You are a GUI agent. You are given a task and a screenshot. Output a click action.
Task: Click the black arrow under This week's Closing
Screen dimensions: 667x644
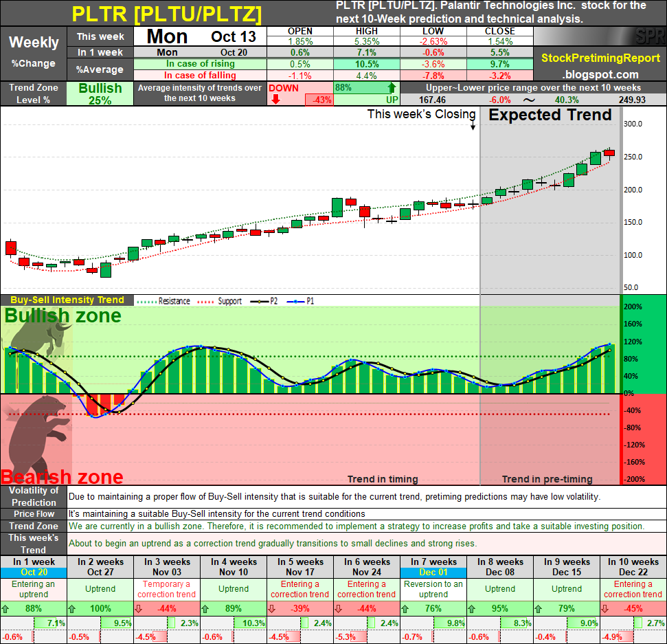[x=473, y=125]
